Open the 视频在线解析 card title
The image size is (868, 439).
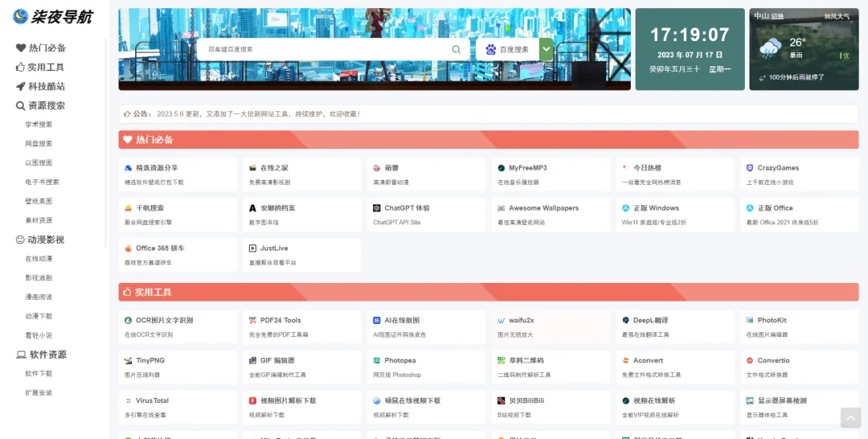click(x=654, y=400)
